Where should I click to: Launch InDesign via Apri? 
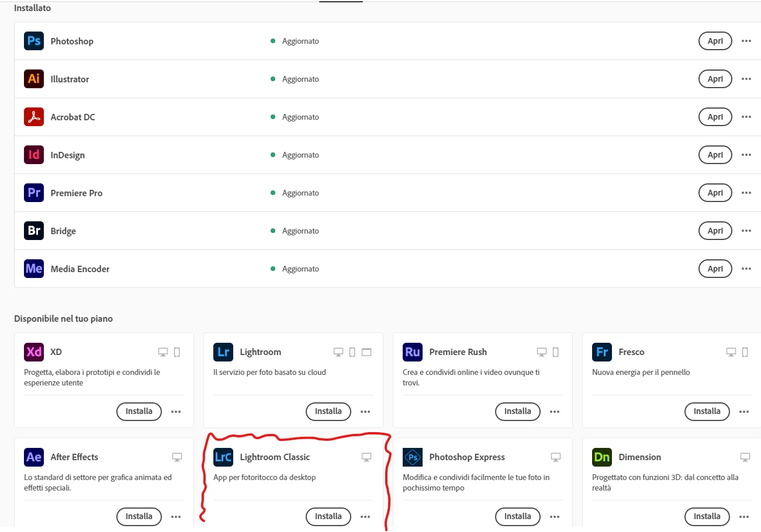715,155
